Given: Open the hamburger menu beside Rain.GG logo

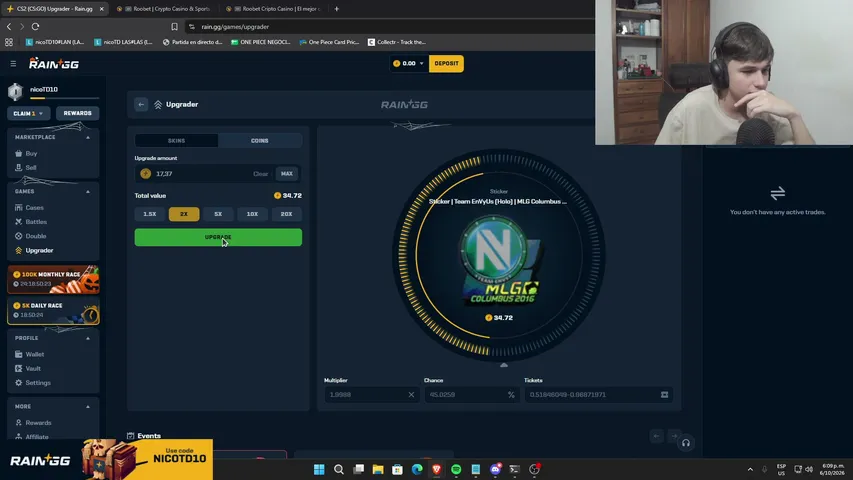Looking at the screenshot, I should [x=13, y=64].
